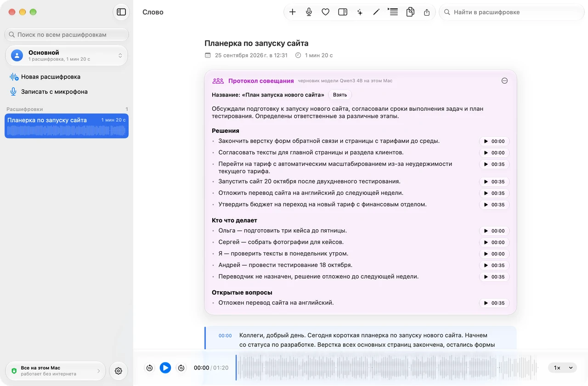Viewport: 588px width, 386px height.
Task: Focus the Поиск по всем расшифровкам field
Action: click(x=67, y=34)
